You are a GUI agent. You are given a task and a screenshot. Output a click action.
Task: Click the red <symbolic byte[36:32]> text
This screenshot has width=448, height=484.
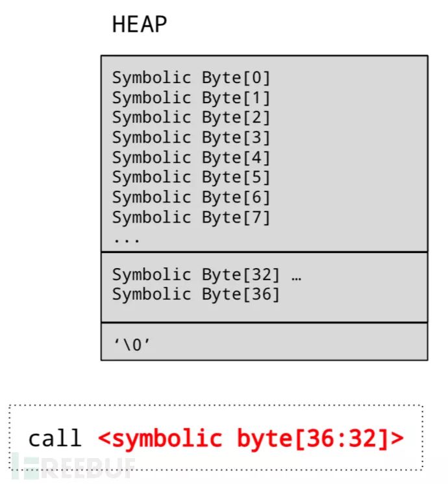(x=251, y=439)
